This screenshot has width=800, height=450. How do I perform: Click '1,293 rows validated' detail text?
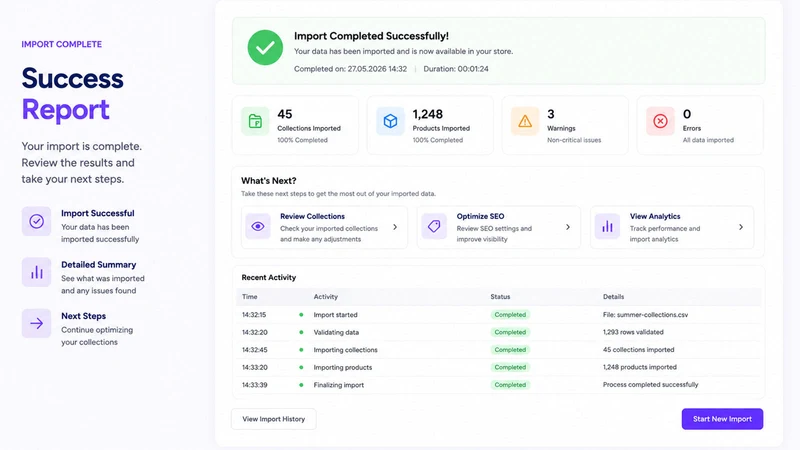tap(633, 332)
